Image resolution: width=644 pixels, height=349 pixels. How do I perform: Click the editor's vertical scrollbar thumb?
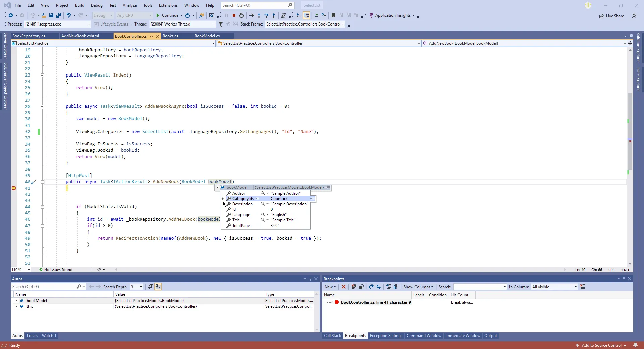click(x=630, y=131)
